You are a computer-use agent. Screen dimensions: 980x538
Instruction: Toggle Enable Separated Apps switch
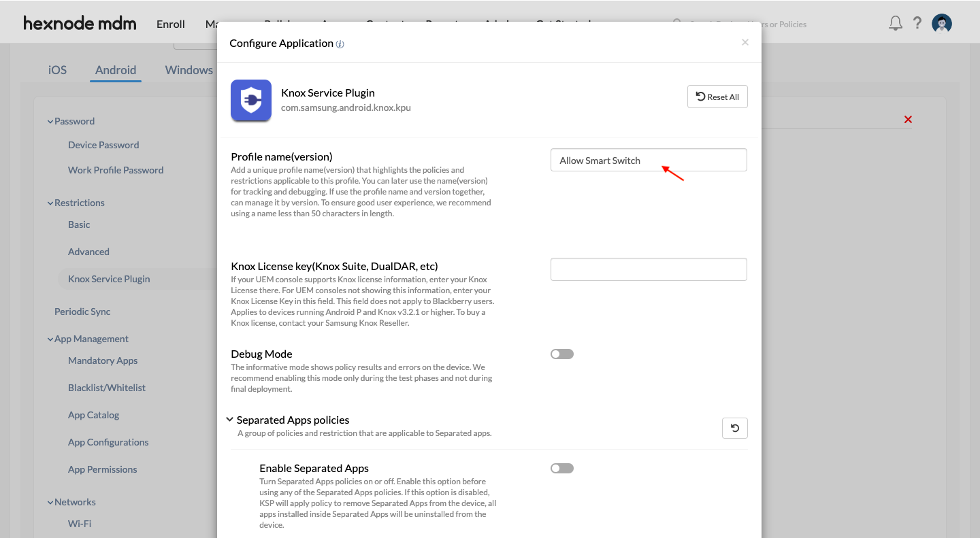pyautogui.click(x=562, y=468)
